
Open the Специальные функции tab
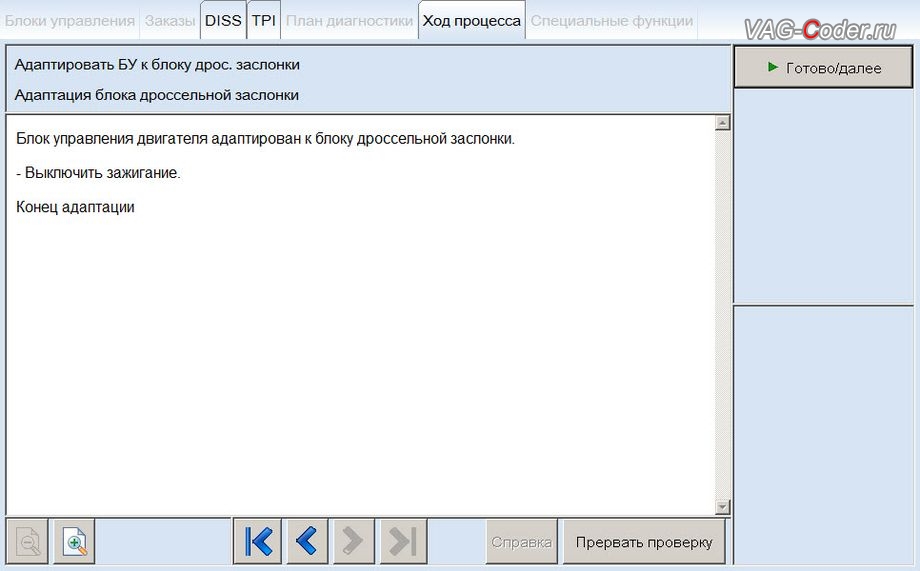[611, 21]
